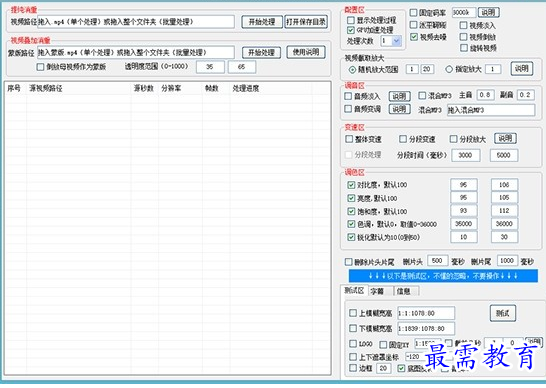Select 随机放大范围 radio button

352,70
